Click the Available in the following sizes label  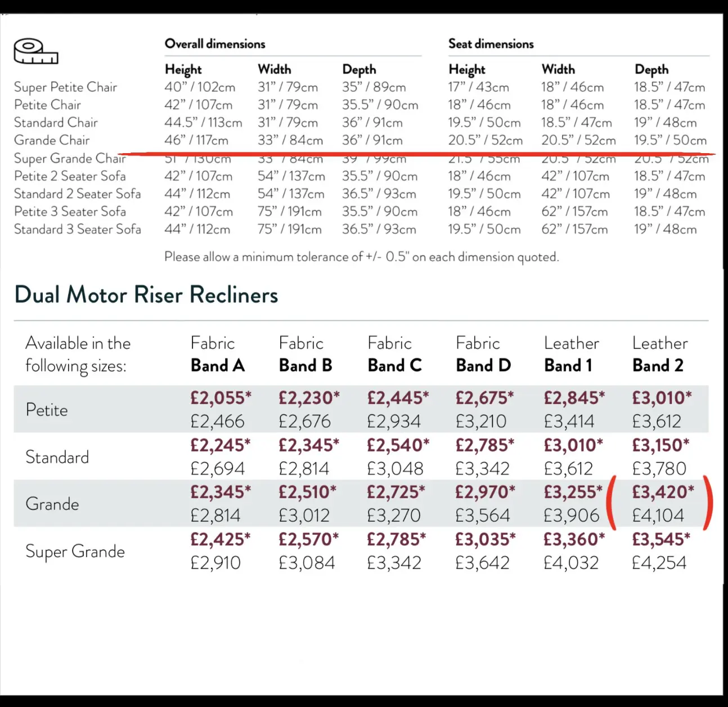(x=78, y=354)
